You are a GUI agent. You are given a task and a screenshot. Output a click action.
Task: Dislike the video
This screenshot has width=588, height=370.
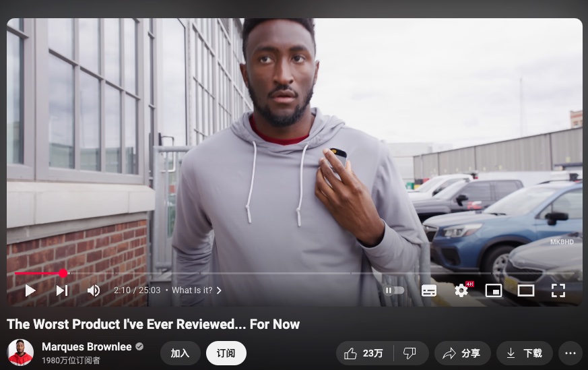pyautogui.click(x=410, y=353)
